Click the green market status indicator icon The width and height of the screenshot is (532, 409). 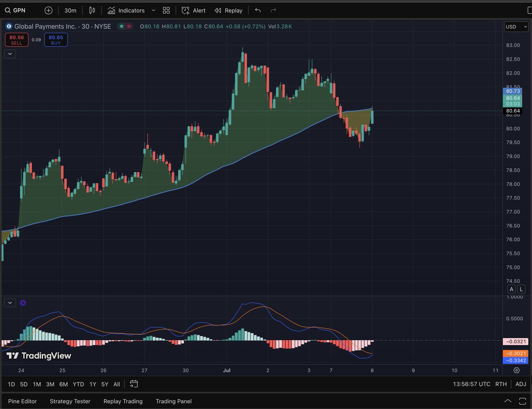point(121,27)
